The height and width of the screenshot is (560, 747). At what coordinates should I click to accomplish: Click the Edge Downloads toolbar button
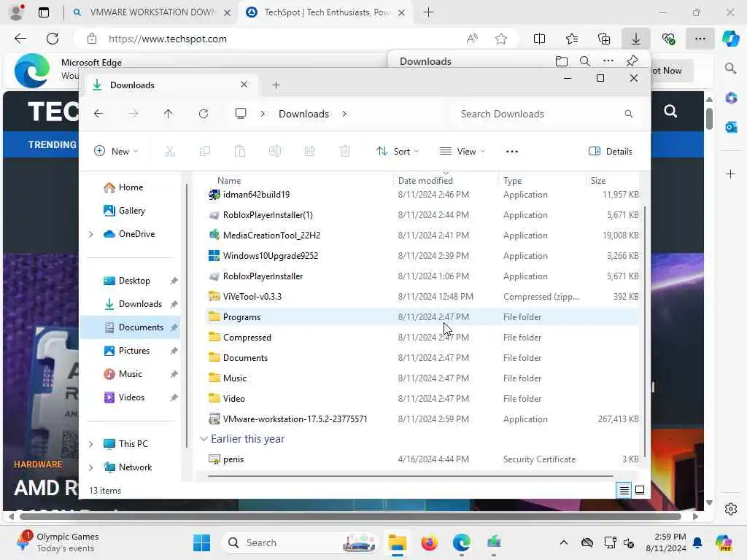[x=636, y=39]
